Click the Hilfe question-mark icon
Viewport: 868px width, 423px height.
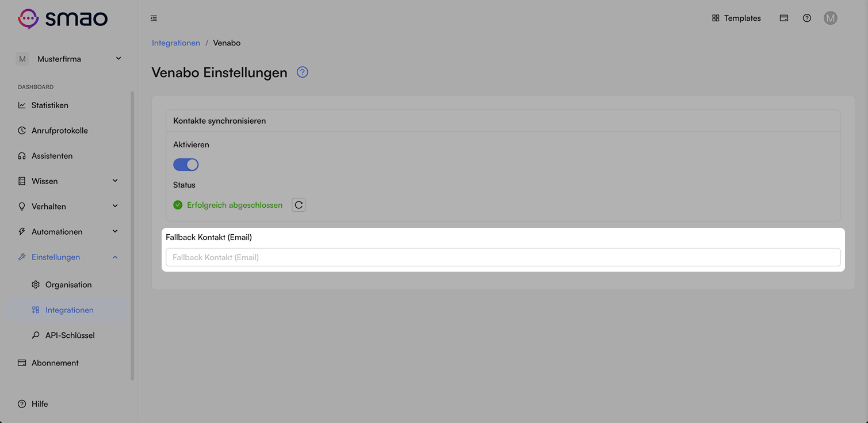coord(22,404)
